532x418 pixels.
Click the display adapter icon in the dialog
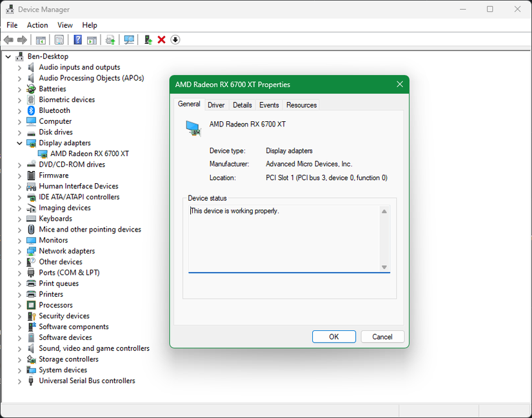pos(193,128)
